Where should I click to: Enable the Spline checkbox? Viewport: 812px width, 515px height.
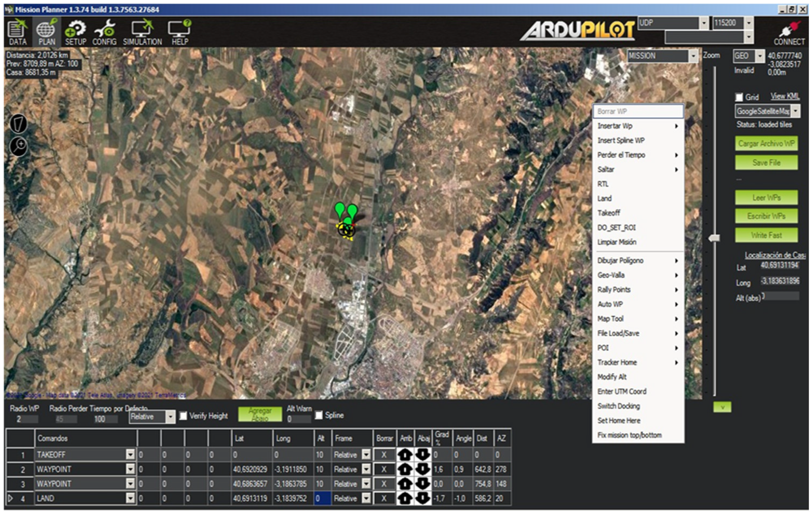318,415
